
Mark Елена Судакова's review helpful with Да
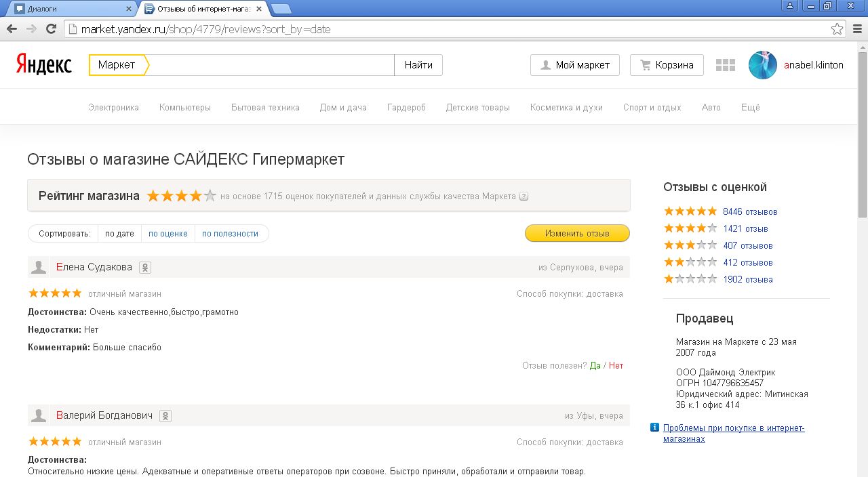click(595, 365)
